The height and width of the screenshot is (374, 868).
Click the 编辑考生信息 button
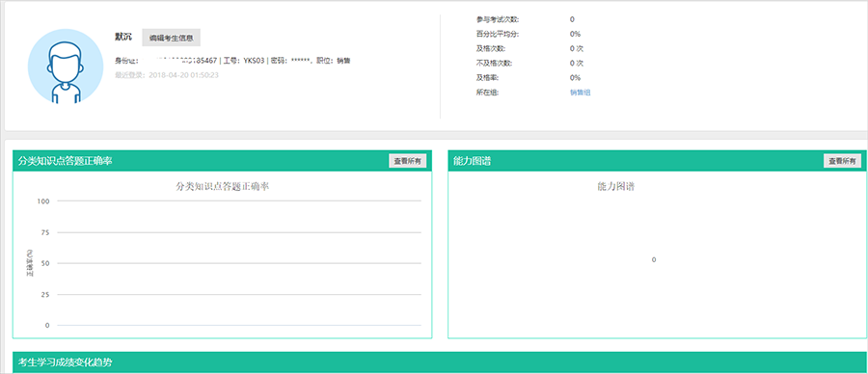pyautogui.click(x=171, y=38)
